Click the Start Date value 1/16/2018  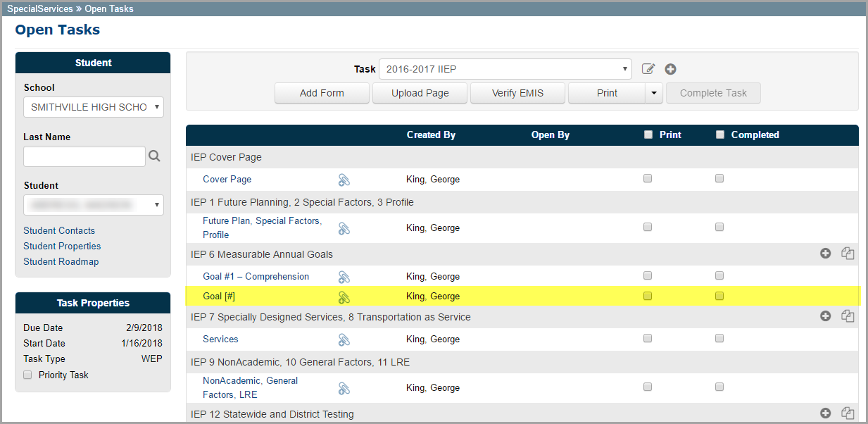coord(141,343)
